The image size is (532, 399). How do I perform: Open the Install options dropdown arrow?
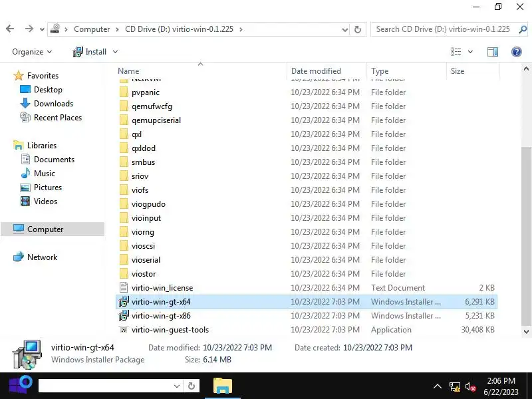115,52
